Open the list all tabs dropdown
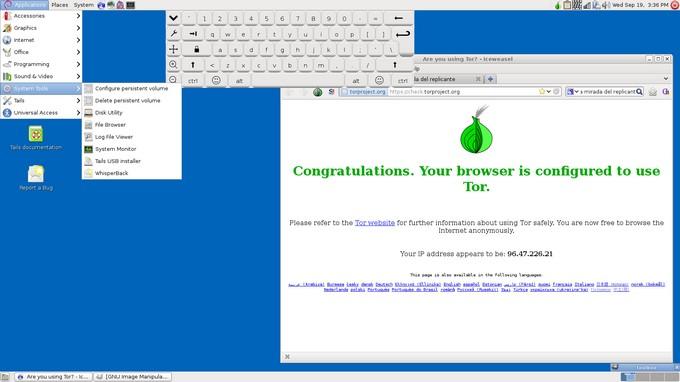 [666, 79]
